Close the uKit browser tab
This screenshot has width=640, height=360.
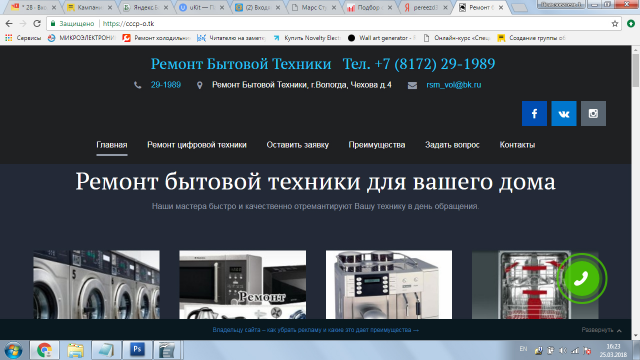coord(222,7)
